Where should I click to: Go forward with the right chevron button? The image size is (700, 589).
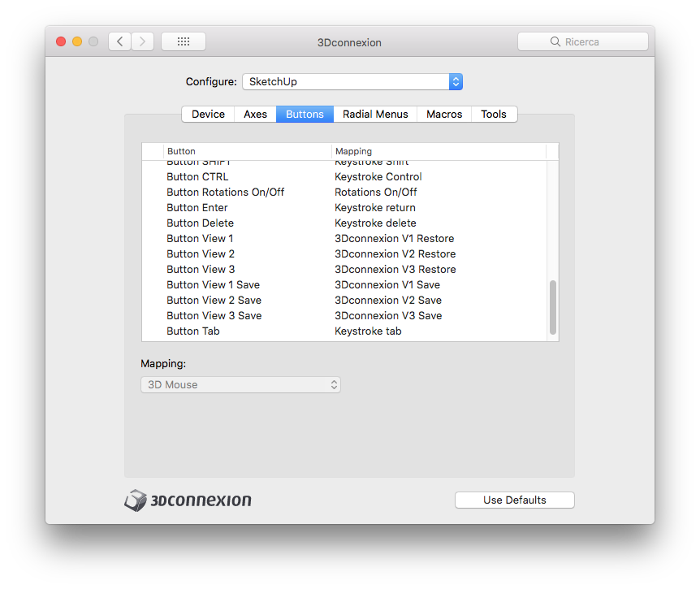pyautogui.click(x=142, y=41)
